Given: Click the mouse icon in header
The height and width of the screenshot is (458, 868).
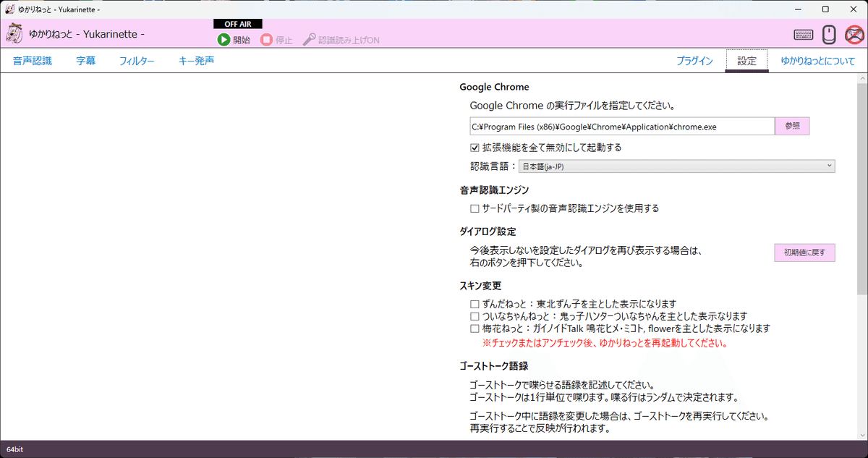Looking at the screenshot, I should [830, 34].
